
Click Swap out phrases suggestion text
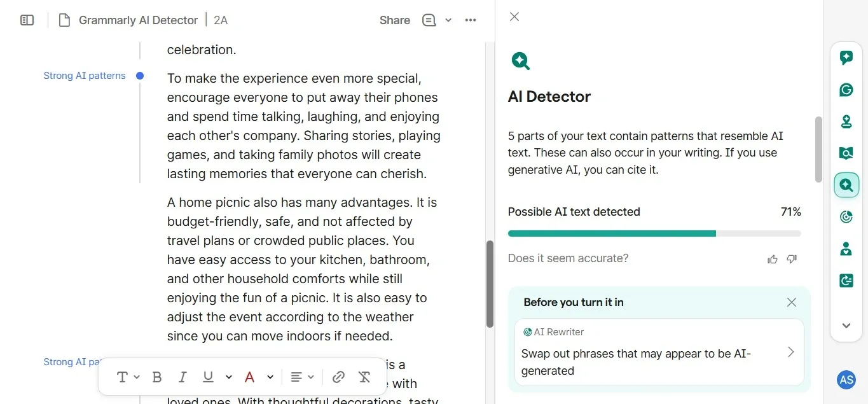(x=636, y=362)
